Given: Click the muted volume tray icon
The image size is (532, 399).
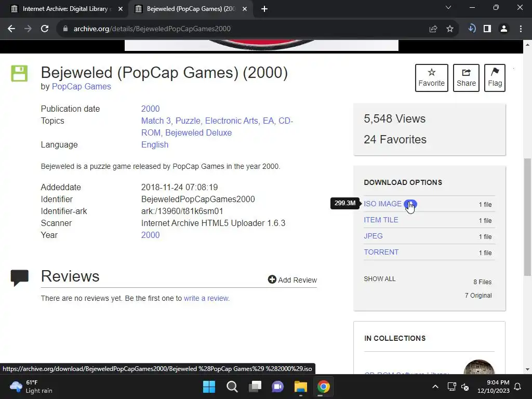Looking at the screenshot, I should (x=465, y=387).
